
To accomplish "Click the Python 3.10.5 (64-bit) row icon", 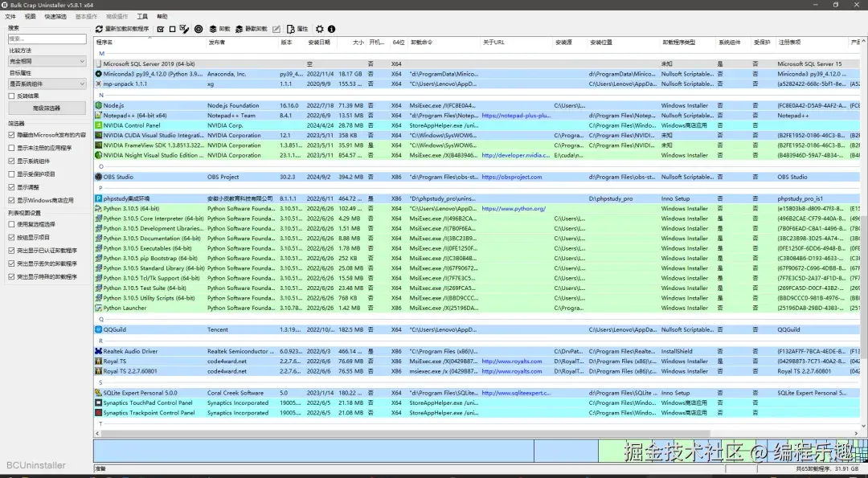I will click(x=99, y=209).
